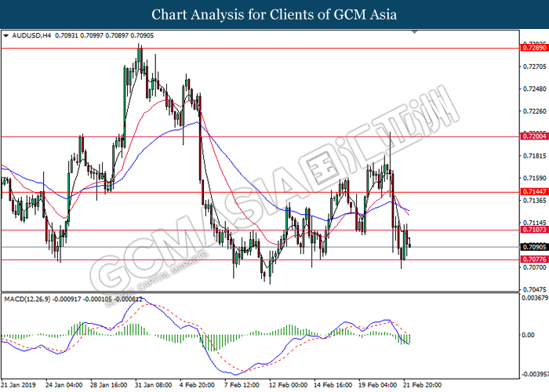Image resolution: width=549 pixels, height=392 pixels.
Task: Click the 4 Feb 20:00 time label
Action: [x=198, y=385]
